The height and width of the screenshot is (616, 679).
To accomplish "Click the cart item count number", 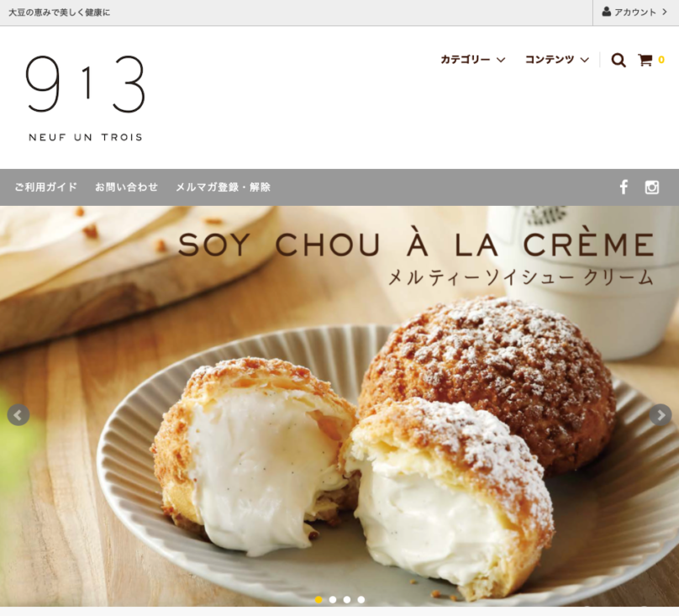I will pyautogui.click(x=661, y=60).
